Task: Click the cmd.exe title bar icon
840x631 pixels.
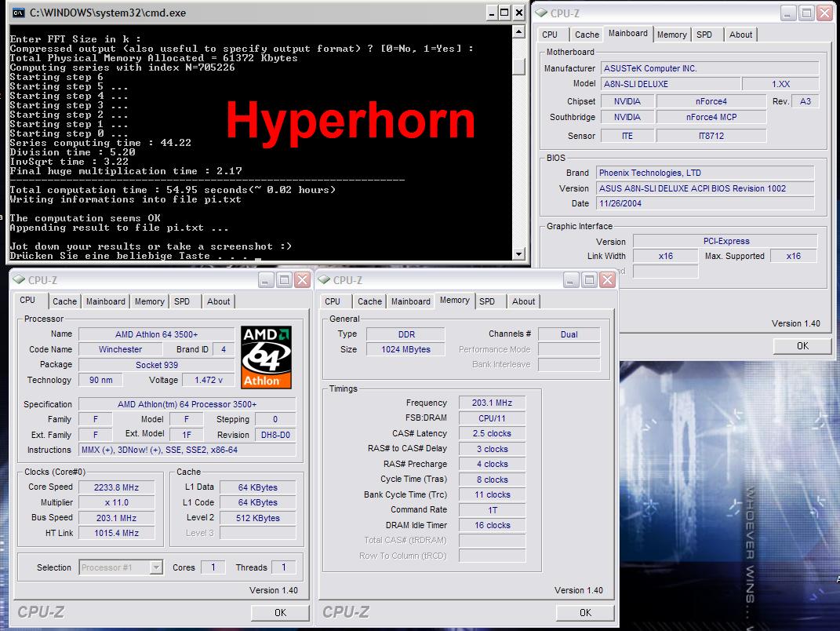Action: (x=18, y=13)
